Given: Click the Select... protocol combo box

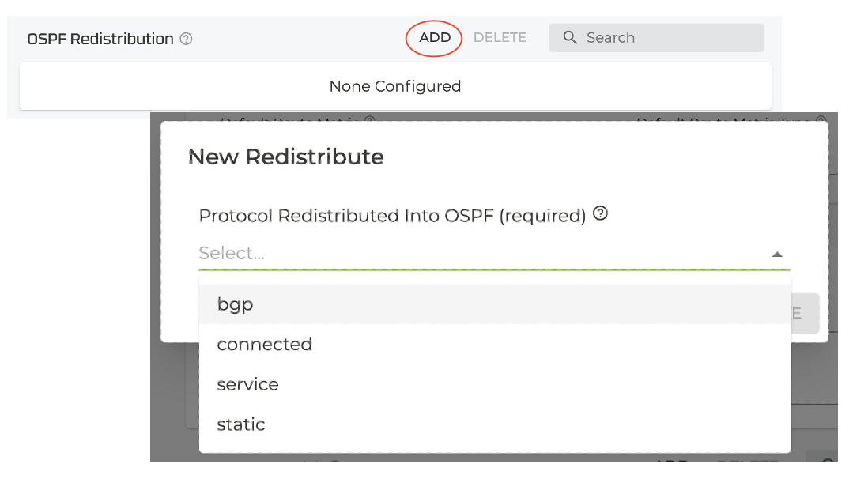Looking at the screenshot, I should click(474, 254).
